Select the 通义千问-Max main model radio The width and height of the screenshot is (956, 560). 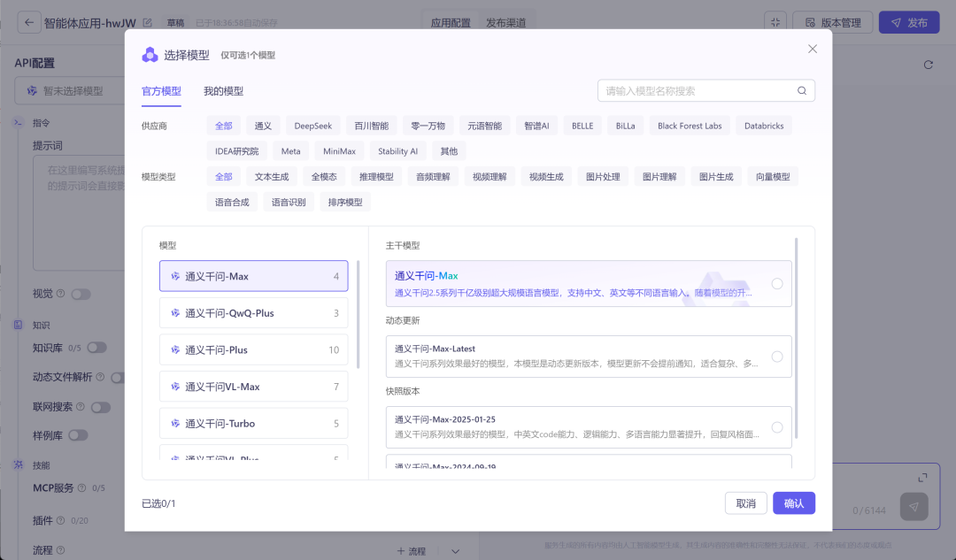tap(777, 284)
